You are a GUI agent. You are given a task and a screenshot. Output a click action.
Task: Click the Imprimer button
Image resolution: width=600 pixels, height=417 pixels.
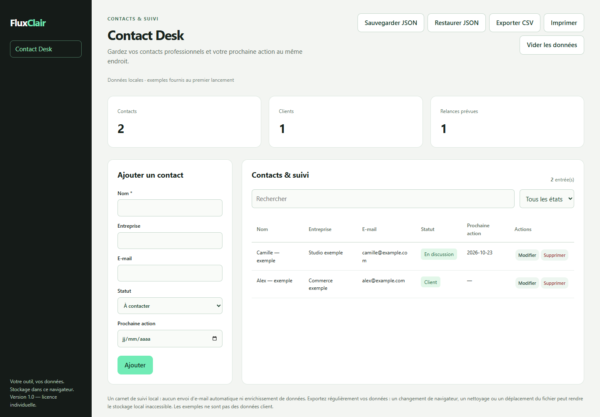click(564, 23)
